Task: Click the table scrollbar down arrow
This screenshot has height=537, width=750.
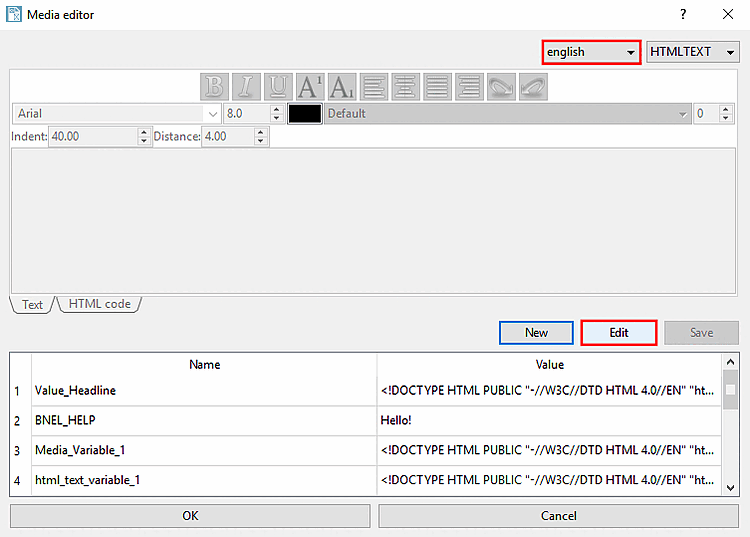Action: (730, 488)
